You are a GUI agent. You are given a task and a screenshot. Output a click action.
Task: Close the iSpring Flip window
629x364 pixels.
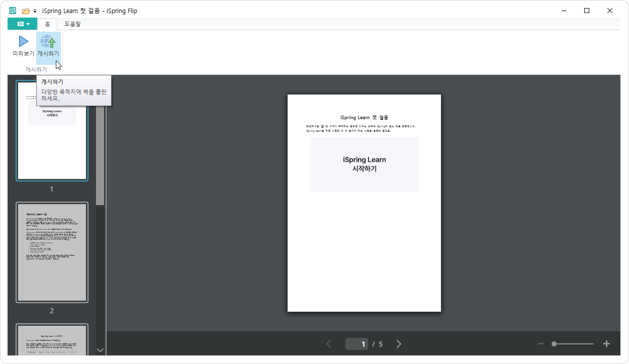tap(610, 11)
